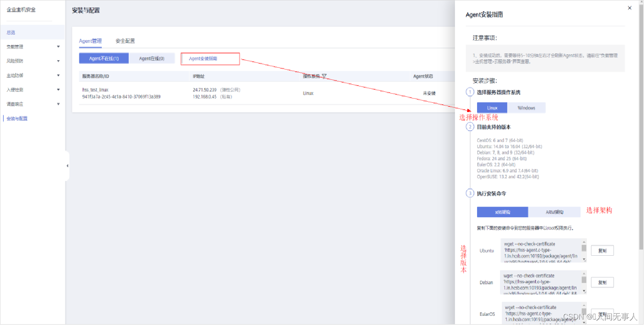The image size is (644, 325).
Task: Click the server ID 941f3a7a-2c45-4c1a-8410-37069f13a389
Action: tap(121, 97)
